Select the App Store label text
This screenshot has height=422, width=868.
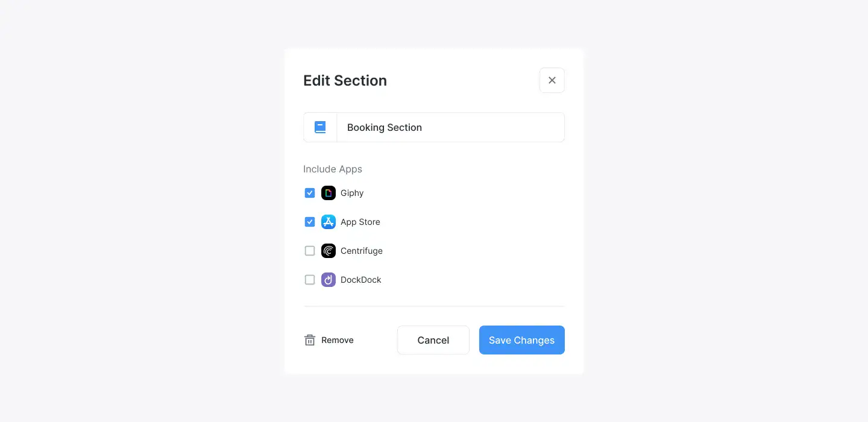coord(360,222)
